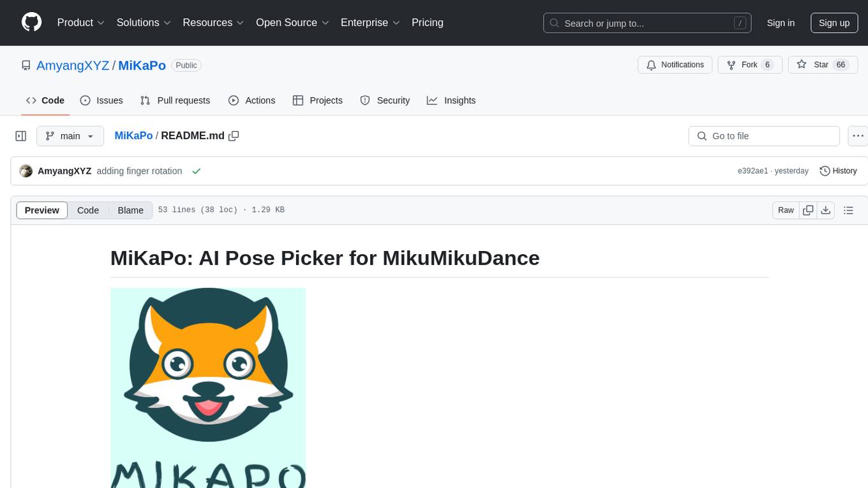Copy the raw file contents
Screen dimensions: 868x488
[x=809, y=210]
